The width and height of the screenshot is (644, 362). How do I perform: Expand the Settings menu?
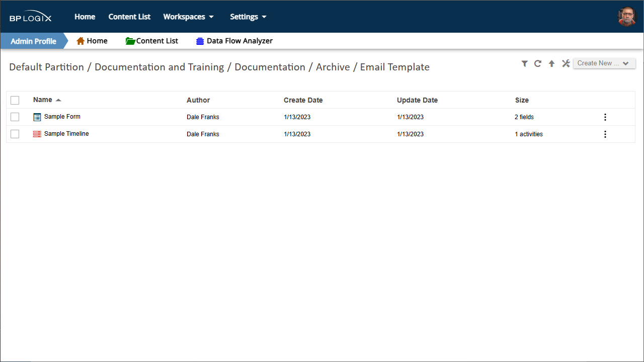248,17
